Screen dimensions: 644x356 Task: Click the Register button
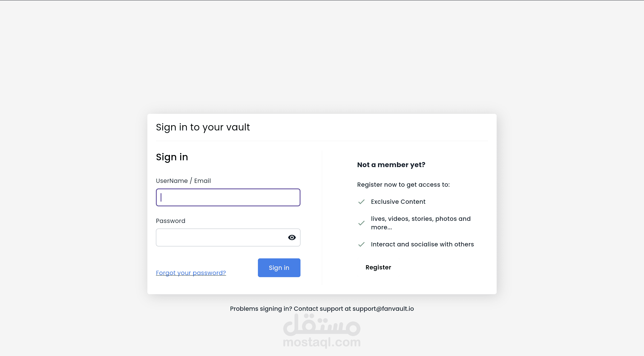point(378,267)
